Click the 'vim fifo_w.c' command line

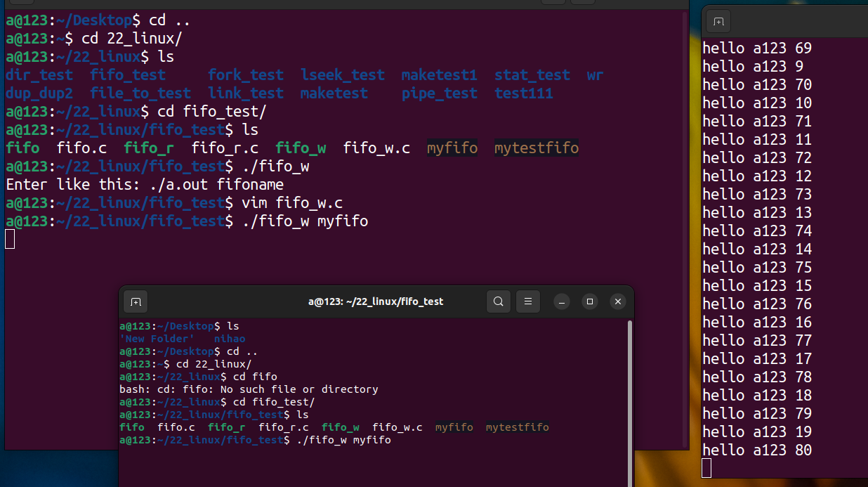point(292,203)
